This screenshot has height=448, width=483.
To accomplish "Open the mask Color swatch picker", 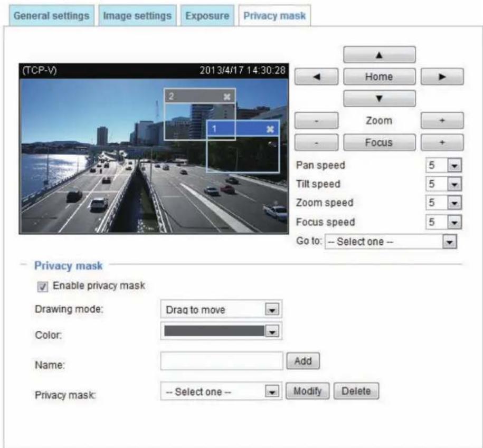I will [x=221, y=331].
